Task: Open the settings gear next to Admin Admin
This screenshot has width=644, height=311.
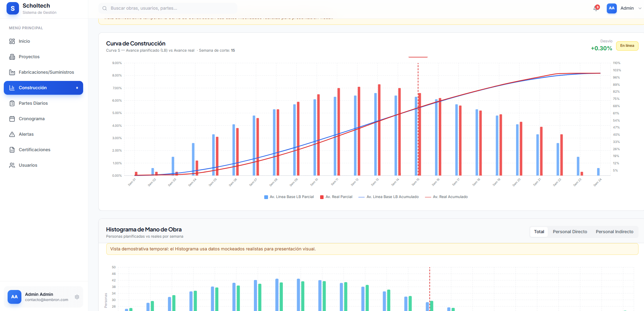Action: [x=77, y=297]
